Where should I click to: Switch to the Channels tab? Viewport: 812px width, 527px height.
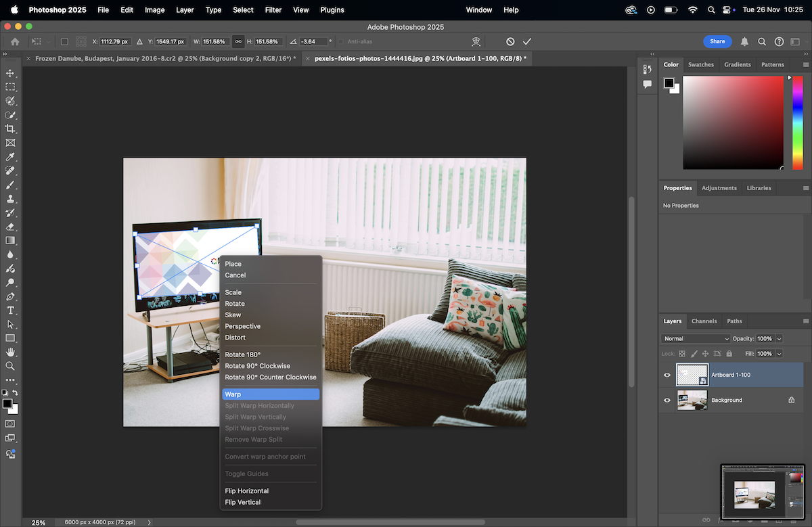coord(704,321)
